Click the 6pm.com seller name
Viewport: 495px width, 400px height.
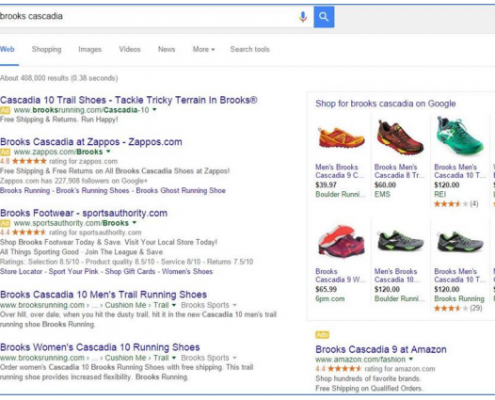point(330,299)
